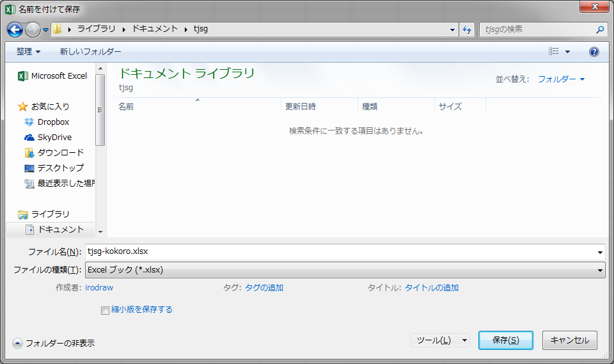Click the refresh button beside address bar
Viewport: 614px width, 364px height.
coord(467,29)
